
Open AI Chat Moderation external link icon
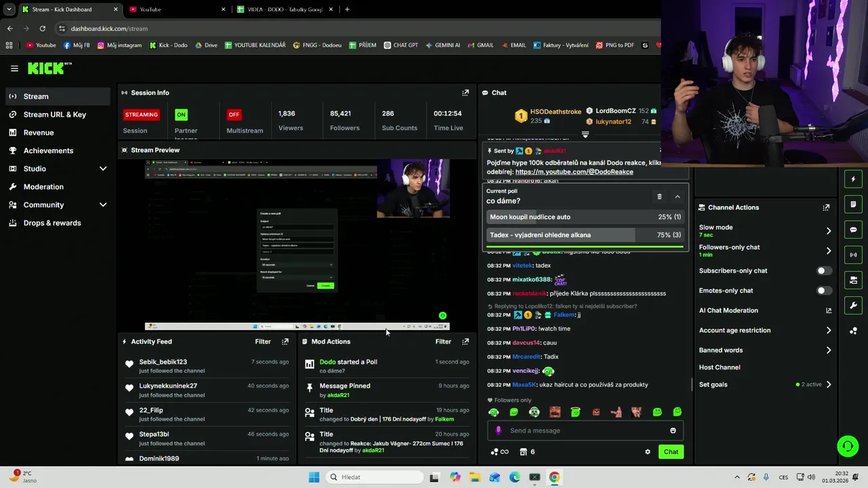pos(828,310)
